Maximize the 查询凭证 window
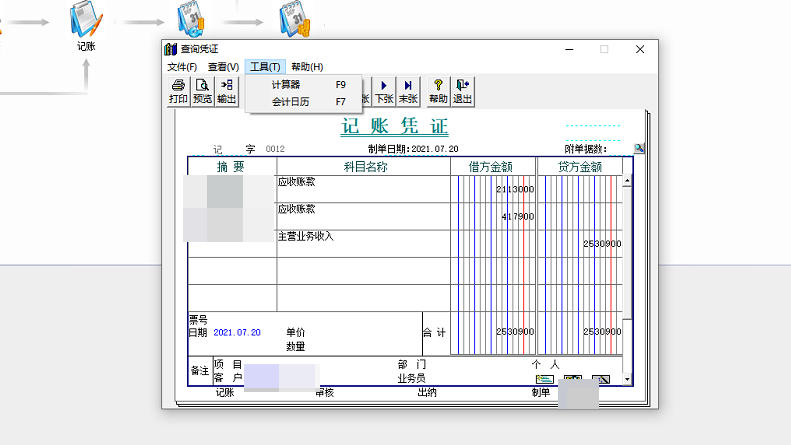The width and height of the screenshot is (791, 445). (604, 49)
